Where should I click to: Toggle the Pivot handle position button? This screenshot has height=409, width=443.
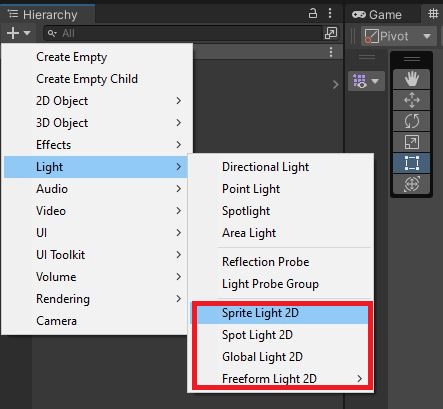387,36
